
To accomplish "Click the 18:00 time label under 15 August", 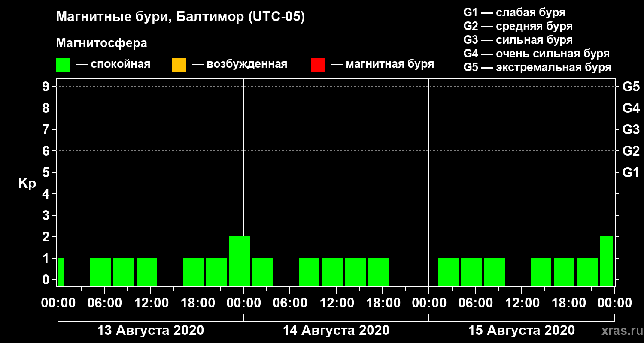I will coord(568,303).
